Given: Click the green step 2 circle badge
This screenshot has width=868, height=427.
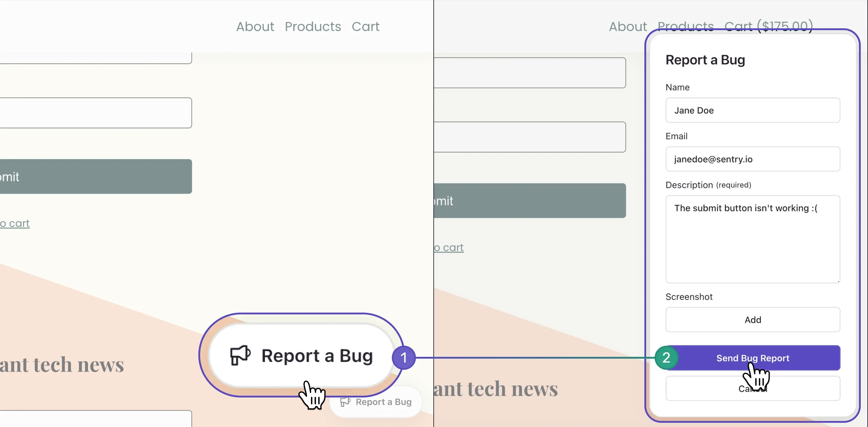Looking at the screenshot, I should (666, 358).
